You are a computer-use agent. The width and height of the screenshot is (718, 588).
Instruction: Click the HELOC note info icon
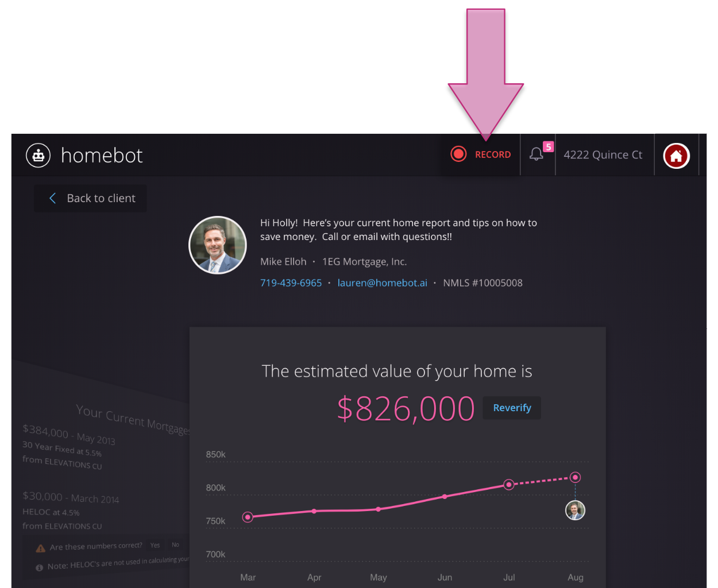pos(39,568)
